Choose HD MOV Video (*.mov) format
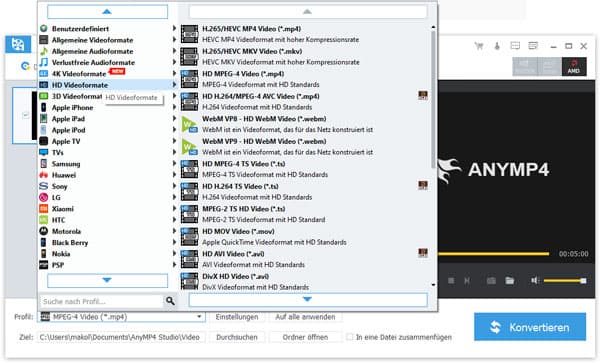 click(305, 237)
